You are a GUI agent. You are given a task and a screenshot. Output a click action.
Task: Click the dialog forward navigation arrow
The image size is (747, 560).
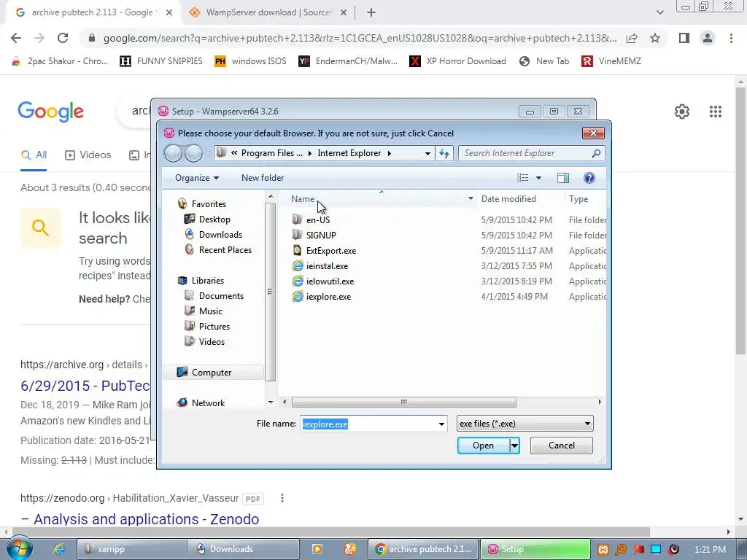click(x=193, y=153)
